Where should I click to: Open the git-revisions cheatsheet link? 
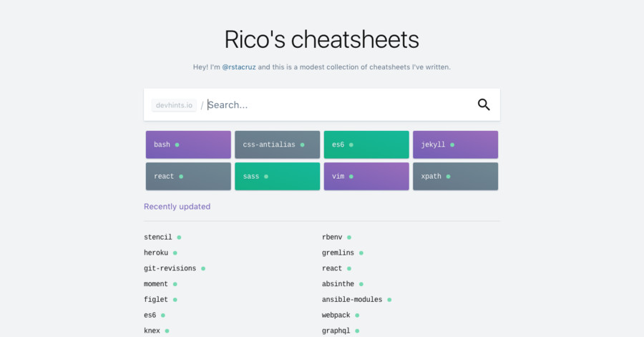click(x=170, y=268)
